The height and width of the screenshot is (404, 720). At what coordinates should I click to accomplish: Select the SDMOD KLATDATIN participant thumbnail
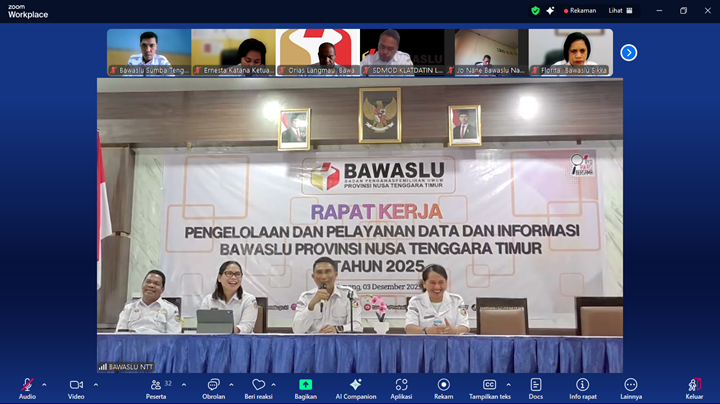402,52
